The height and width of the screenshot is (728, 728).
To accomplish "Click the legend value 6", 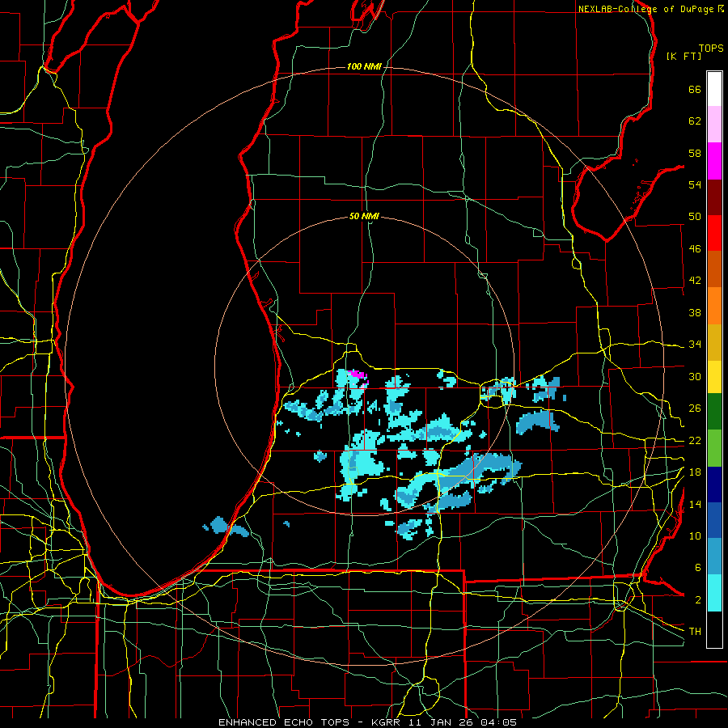I will click(x=698, y=567).
